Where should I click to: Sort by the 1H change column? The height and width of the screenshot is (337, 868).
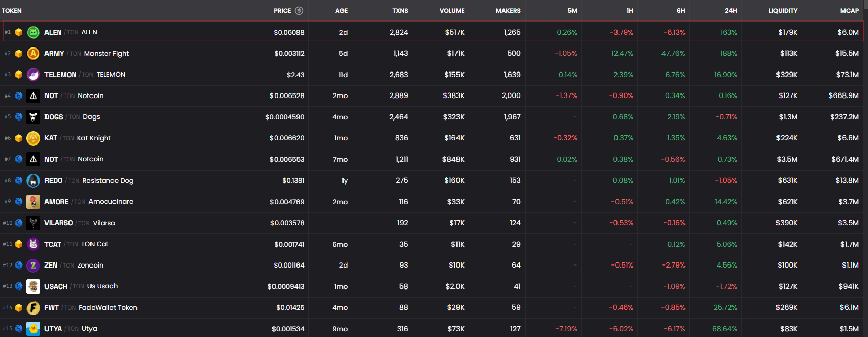[x=630, y=11]
